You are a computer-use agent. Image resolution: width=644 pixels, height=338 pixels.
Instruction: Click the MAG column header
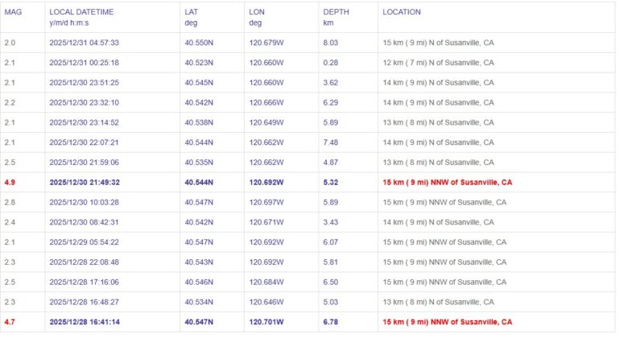[x=12, y=12]
